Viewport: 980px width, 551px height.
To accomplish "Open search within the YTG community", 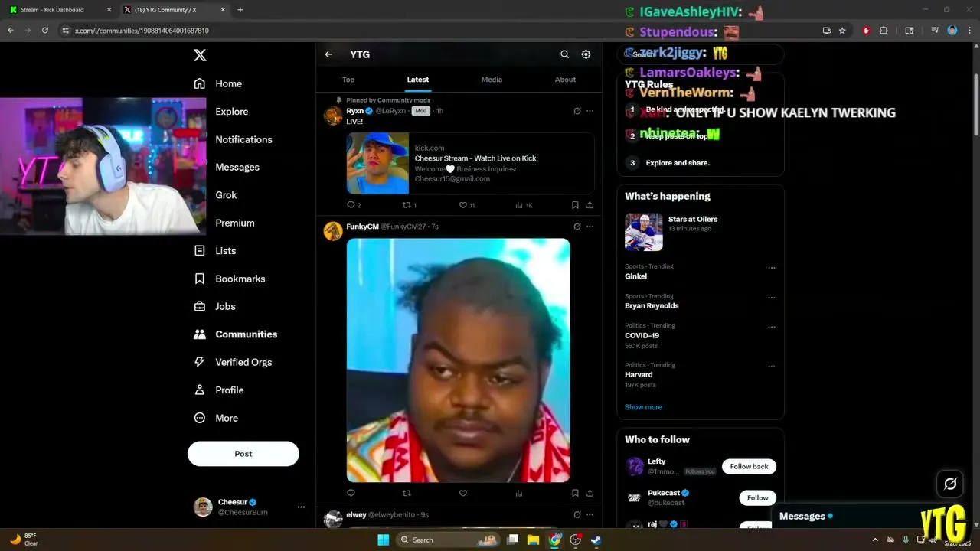I will pos(564,54).
